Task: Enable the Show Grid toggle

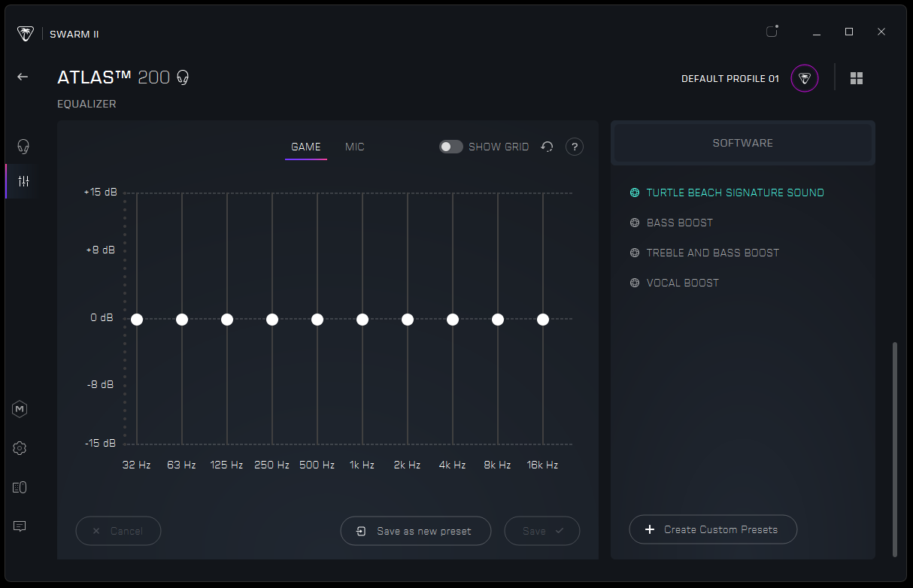Action: coord(451,147)
